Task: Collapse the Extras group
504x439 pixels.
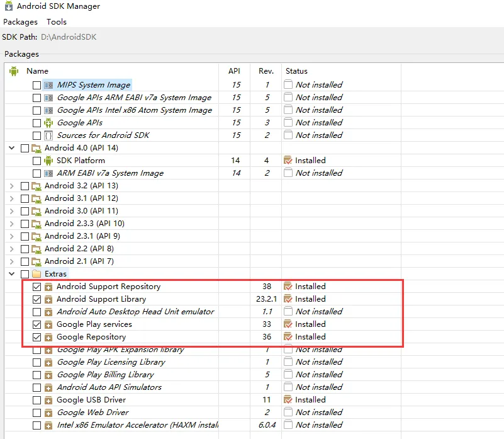Action: click(12, 274)
